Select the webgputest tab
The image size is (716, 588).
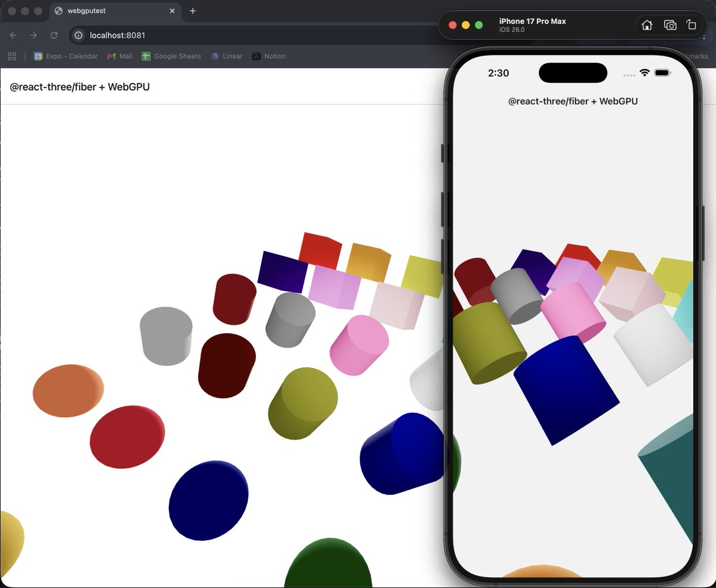115,11
